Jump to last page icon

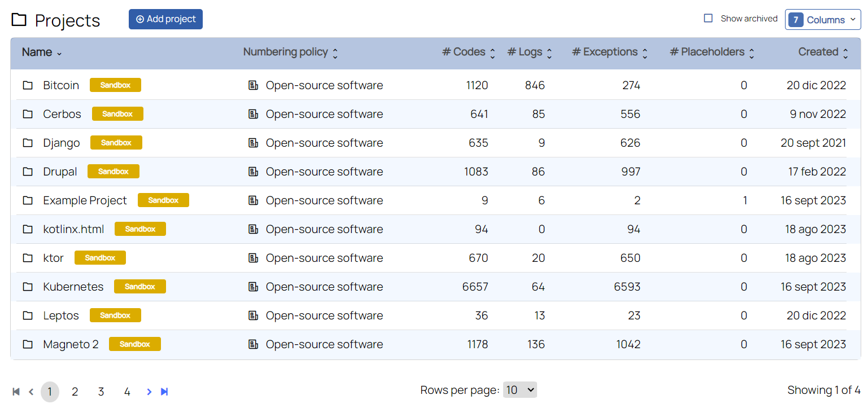click(x=164, y=392)
